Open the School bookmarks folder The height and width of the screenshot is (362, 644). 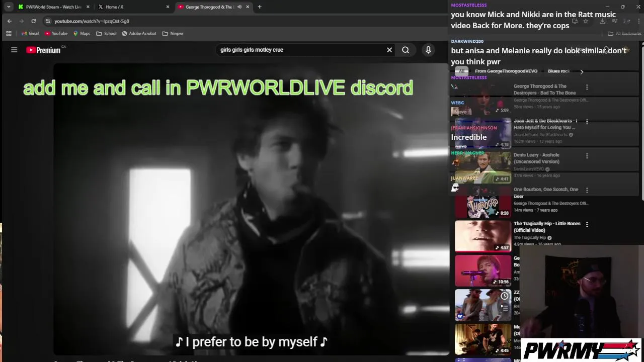pyautogui.click(x=106, y=34)
